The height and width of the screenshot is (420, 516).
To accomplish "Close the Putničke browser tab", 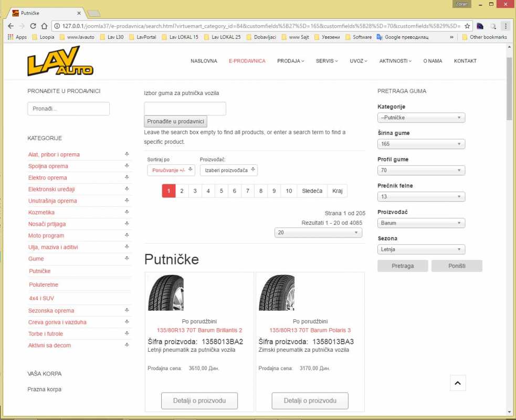I will coord(79,13).
